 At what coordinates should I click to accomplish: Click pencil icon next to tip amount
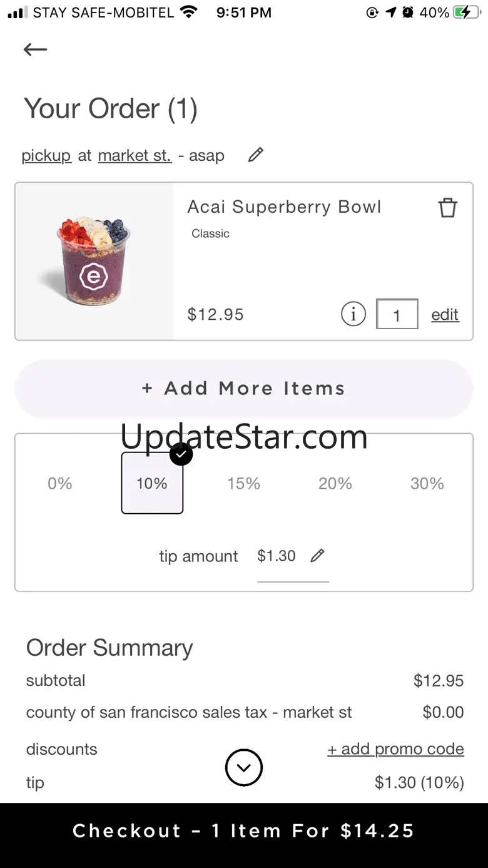[318, 555]
